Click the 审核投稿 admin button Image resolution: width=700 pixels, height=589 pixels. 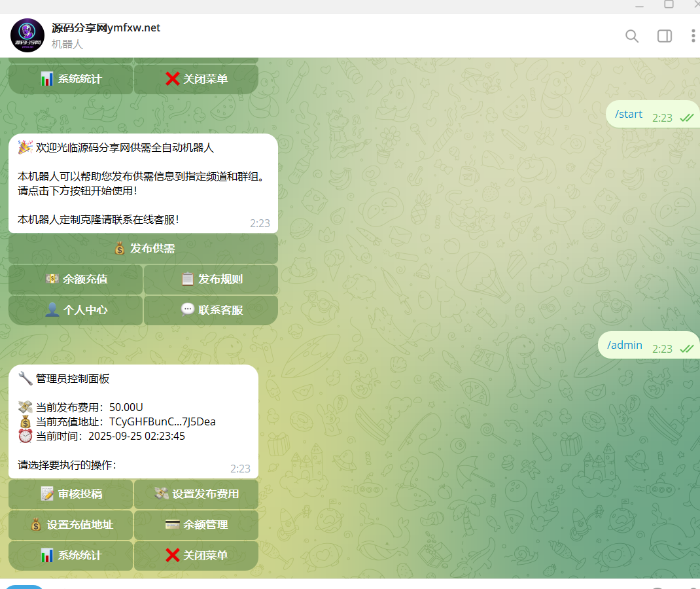click(x=71, y=494)
